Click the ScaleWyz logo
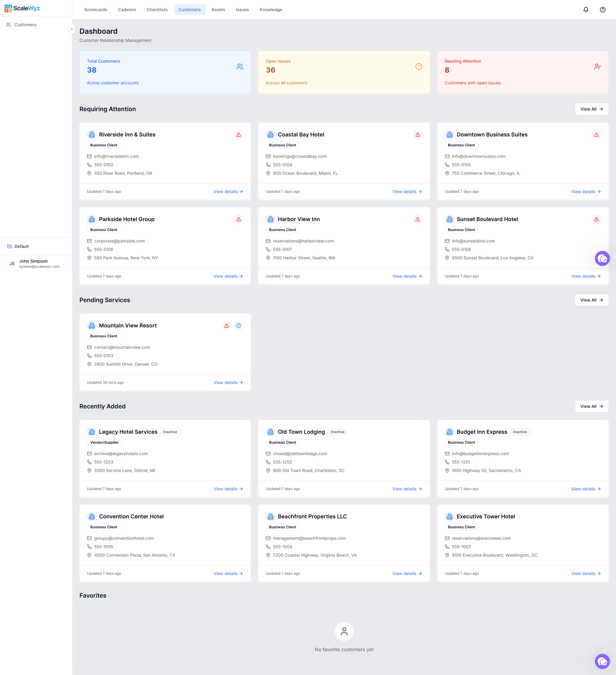The width and height of the screenshot is (616, 675). [22, 8]
